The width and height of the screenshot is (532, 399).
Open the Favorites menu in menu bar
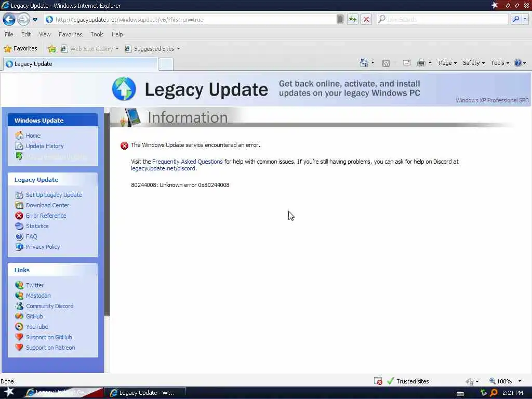click(70, 34)
